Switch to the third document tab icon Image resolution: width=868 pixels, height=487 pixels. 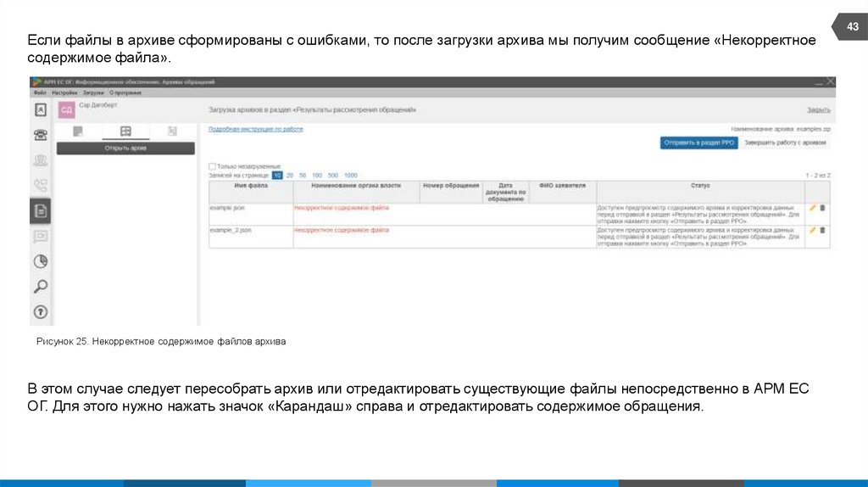tap(172, 132)
